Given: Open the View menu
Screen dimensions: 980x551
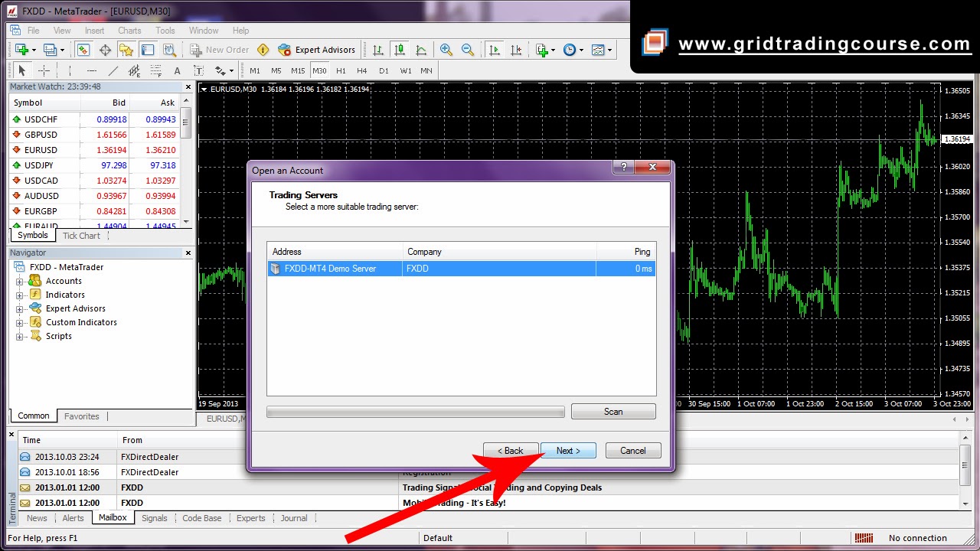Looking at the screenshot, I should click(x=62, y=31).
